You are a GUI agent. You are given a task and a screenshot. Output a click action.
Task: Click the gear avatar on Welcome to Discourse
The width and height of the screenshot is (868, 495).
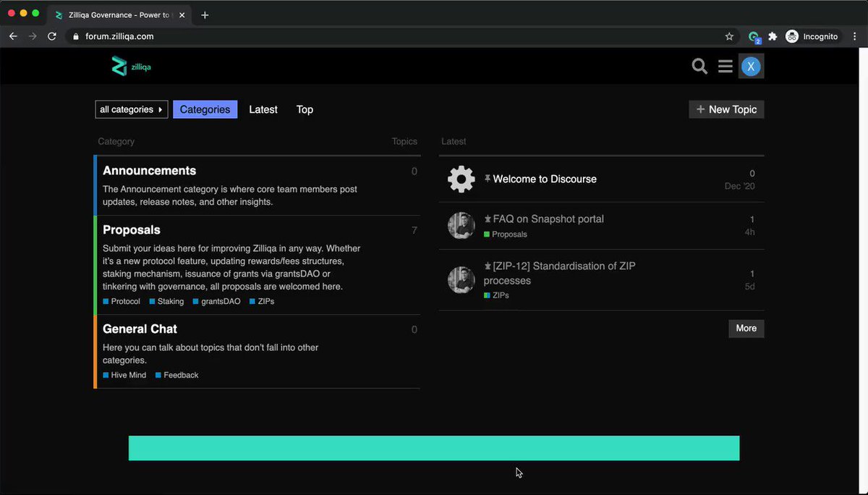[x=461, y=179]
